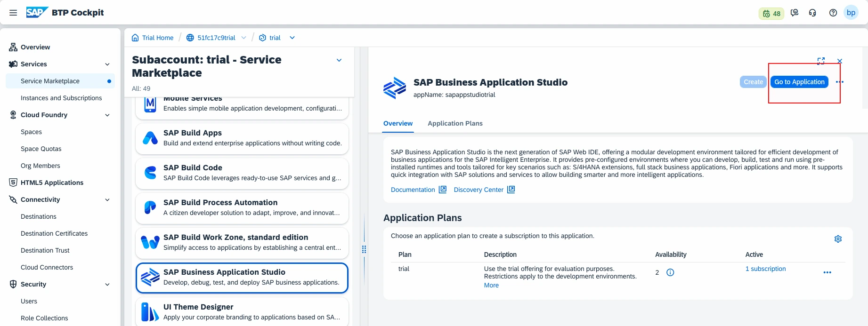This screenshot has height=326, width=868.
Task: Select the Overview tab in detail panel
Action: click(x=398, y=123)
